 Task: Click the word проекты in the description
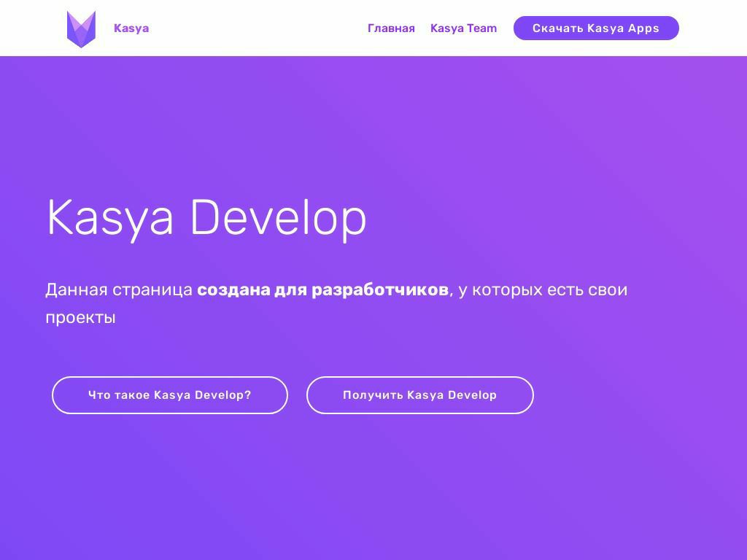point(80,318)
